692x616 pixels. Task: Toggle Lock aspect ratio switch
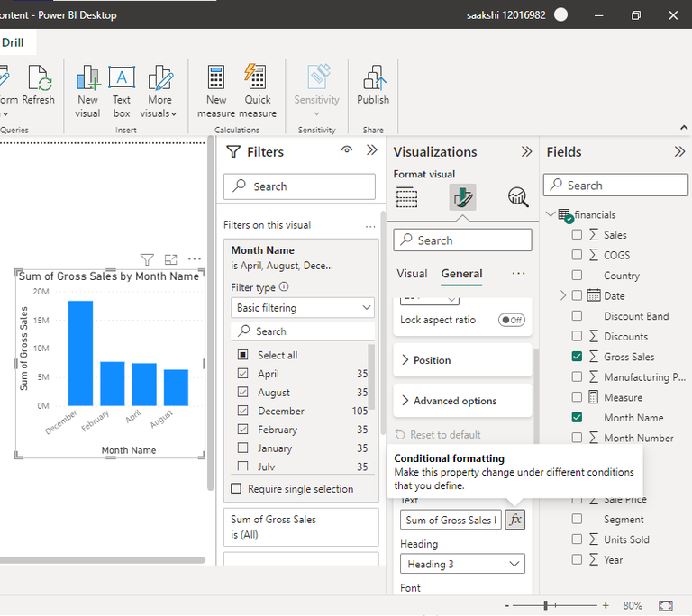pyautogui.click(x=511, y=321)
